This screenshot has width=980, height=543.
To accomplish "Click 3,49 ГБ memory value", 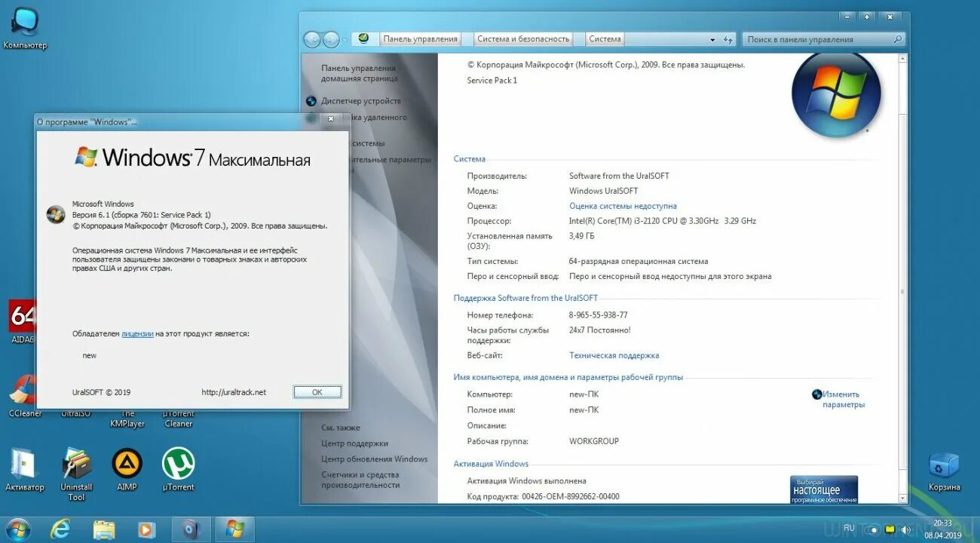I will pos(581,236).
